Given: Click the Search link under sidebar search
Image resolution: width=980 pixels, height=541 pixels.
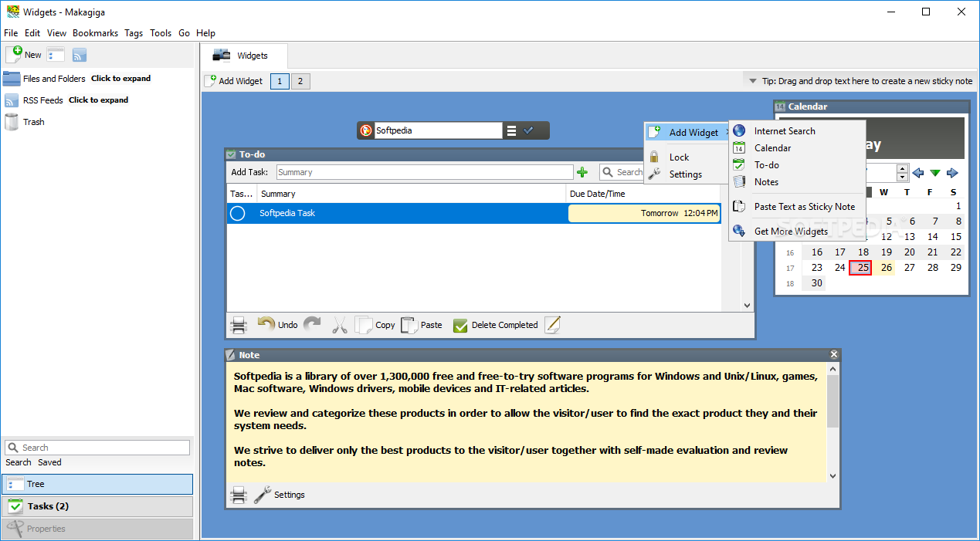Looking at the screenshot, I should [19, 462].
